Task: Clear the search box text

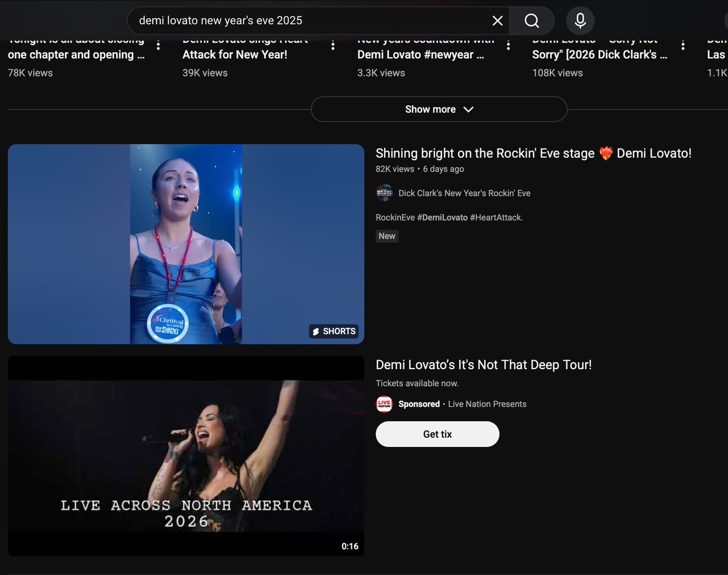Action: [x=497, y=21]
